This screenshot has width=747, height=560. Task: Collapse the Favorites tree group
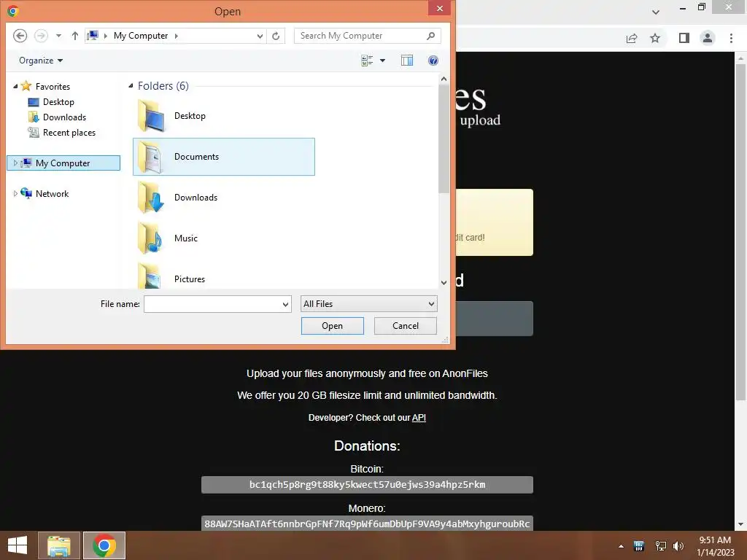coord(15,87)
